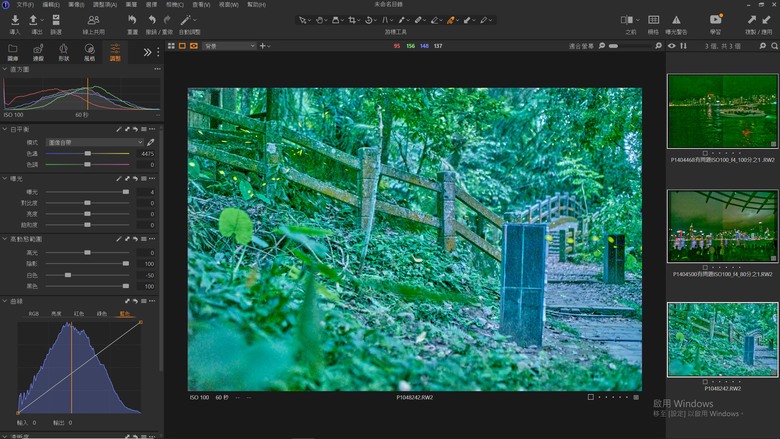The width and height of the screenshot is (780, 439).
Task: Toggle selection checkbox under P1404468 thumbnail
Action: point(705,153)
